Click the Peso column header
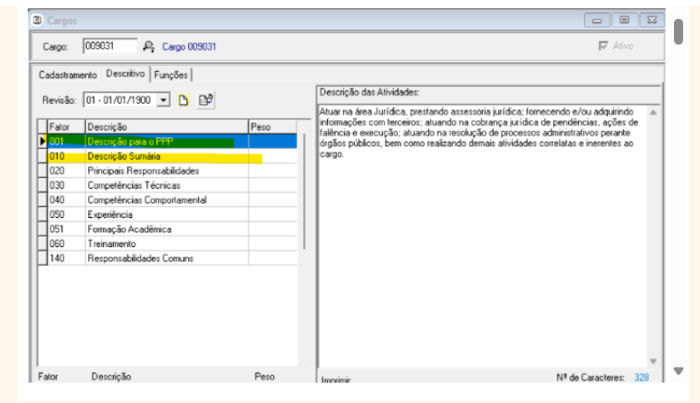The height and width of the screenshot is (403, 700). [x=271, y=127]
